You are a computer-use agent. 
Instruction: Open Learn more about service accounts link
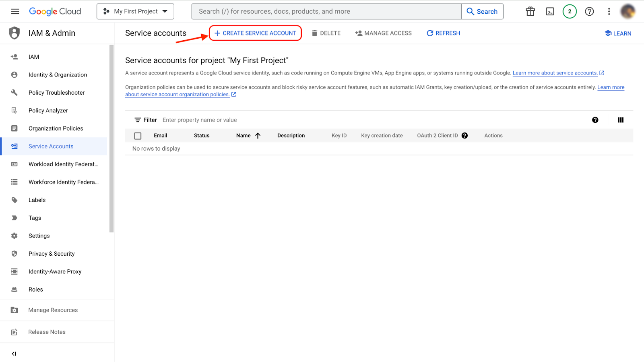555,73
